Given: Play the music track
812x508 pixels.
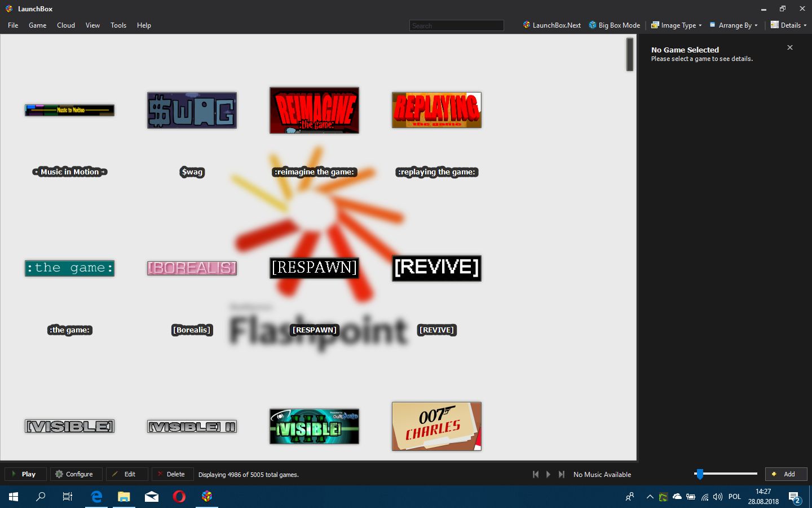Looking at the screenshot, I should point(548,475).
